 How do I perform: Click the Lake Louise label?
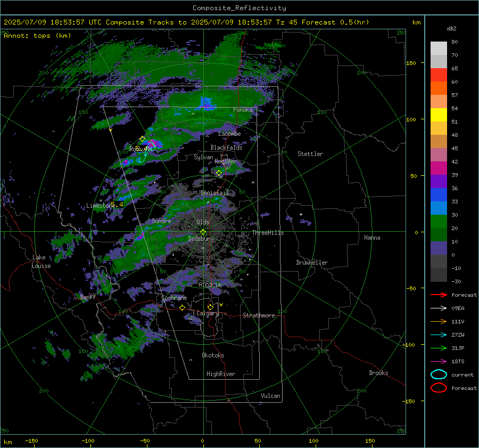41,262
